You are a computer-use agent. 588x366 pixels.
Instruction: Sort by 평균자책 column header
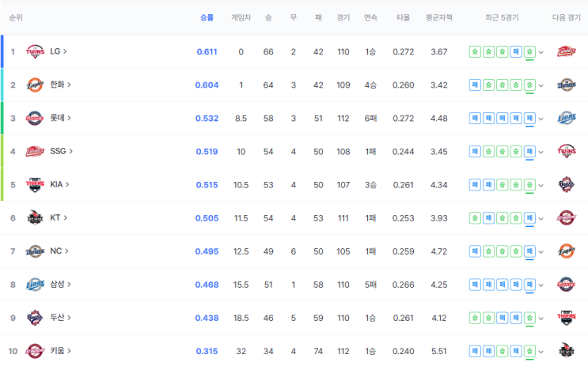[438, 17]
